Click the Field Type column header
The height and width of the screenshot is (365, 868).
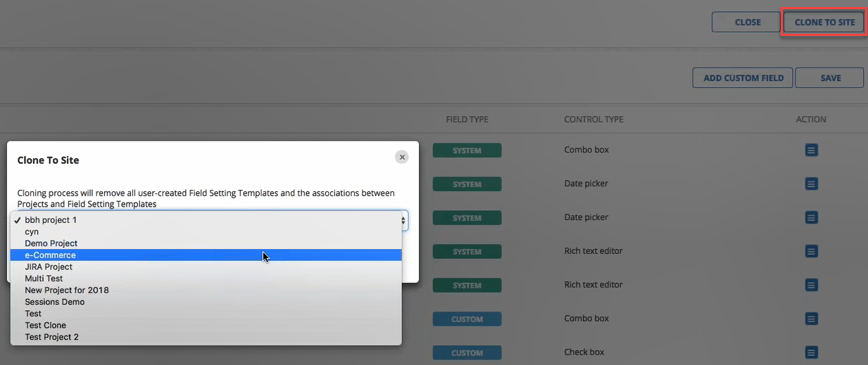click(467, 120)
